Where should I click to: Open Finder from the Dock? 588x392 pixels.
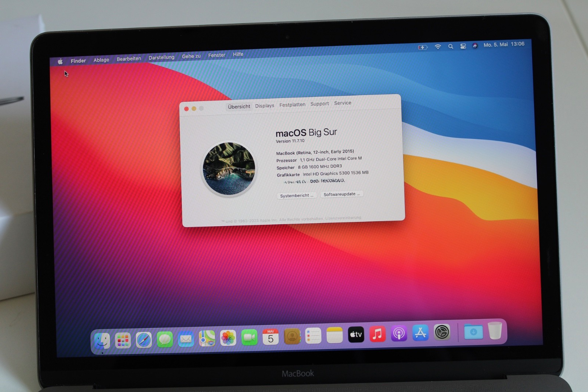102,341
